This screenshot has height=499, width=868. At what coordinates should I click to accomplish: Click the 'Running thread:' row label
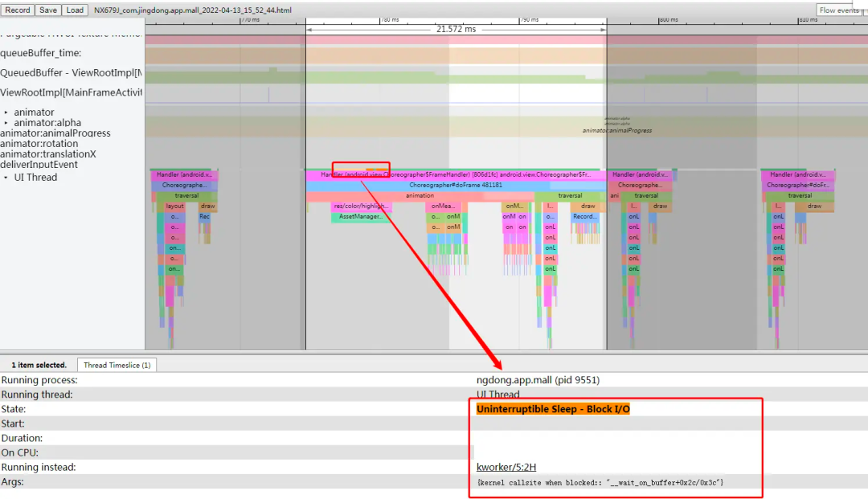[37, 395]
